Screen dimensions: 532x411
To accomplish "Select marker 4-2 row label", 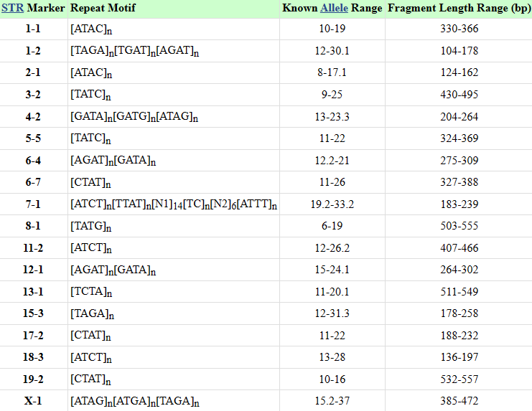I will click(x=33, y=116).
